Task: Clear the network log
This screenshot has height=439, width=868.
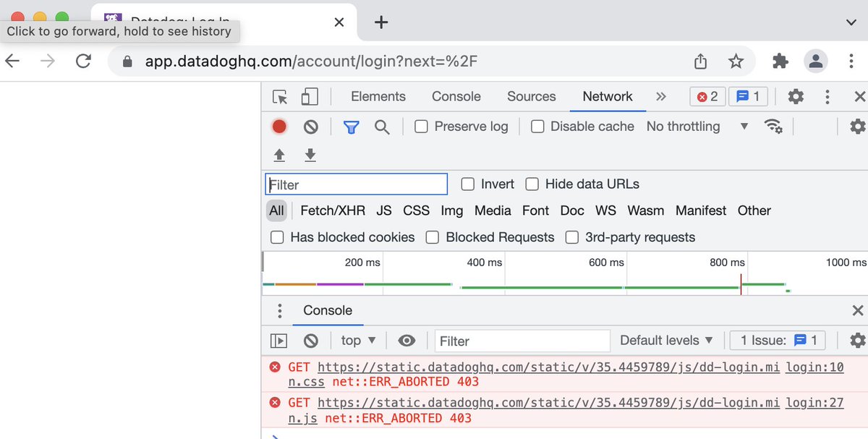Action: tap(311, 127)
